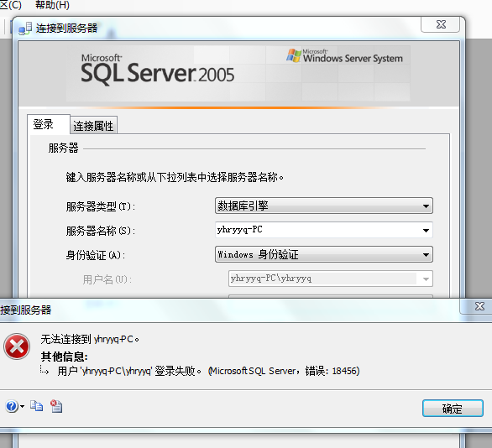Expand the 服务器名称 dropdown arrow
Image resolution: width=492 pixels, height=448 pixels.
426,231
